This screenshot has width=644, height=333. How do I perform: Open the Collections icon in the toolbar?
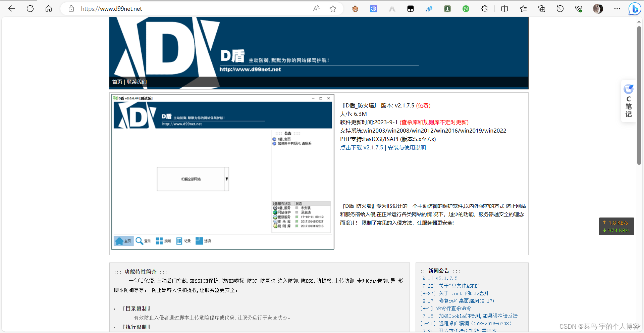541,9
